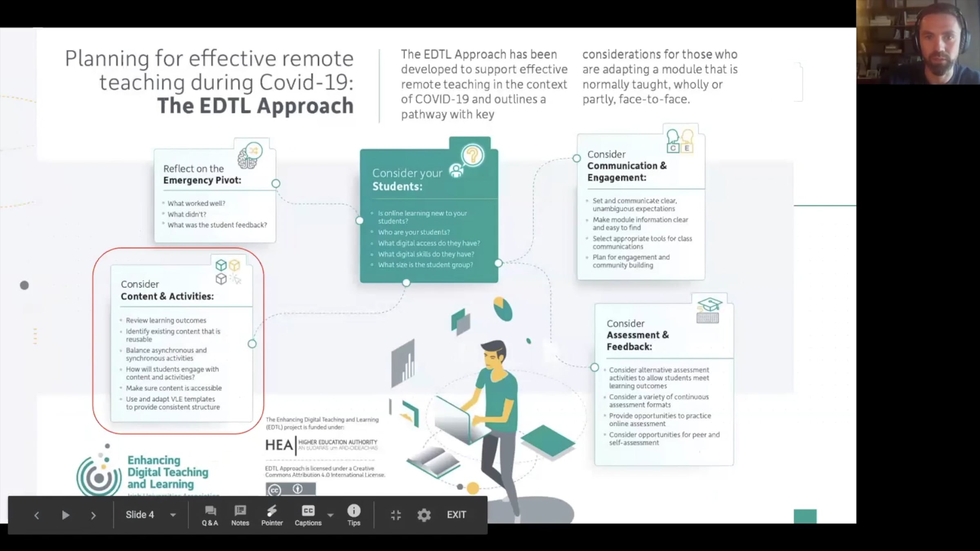The image size is (980, 551).
Task: Click the talking heads icon on Communication card
Action: (680, 141)
